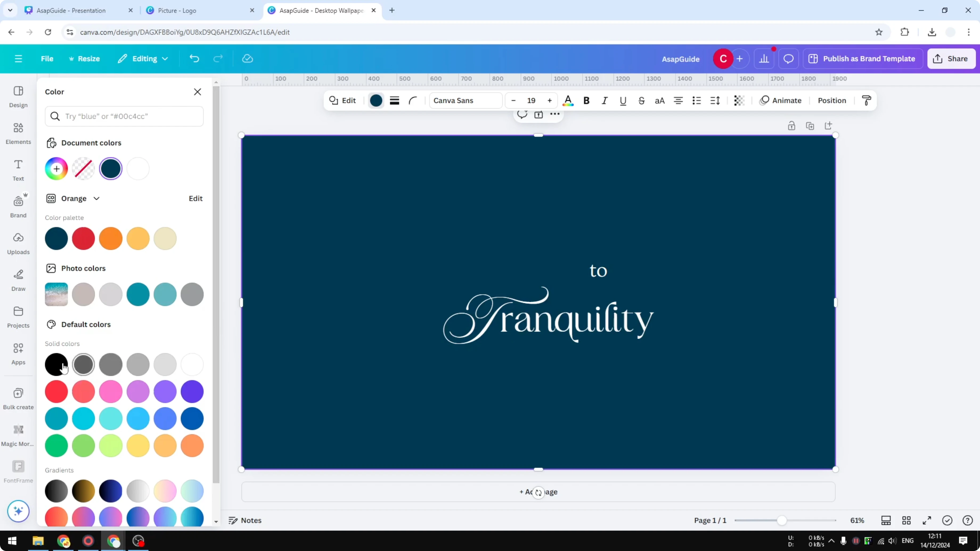Toggle bold formatting

coord(586,100)
